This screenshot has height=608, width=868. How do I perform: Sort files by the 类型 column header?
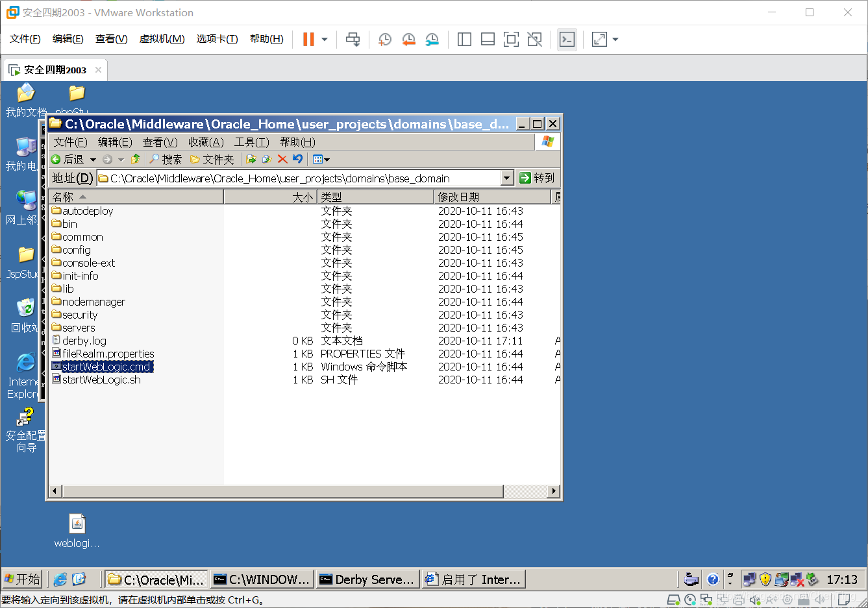[x=376, y=197]
